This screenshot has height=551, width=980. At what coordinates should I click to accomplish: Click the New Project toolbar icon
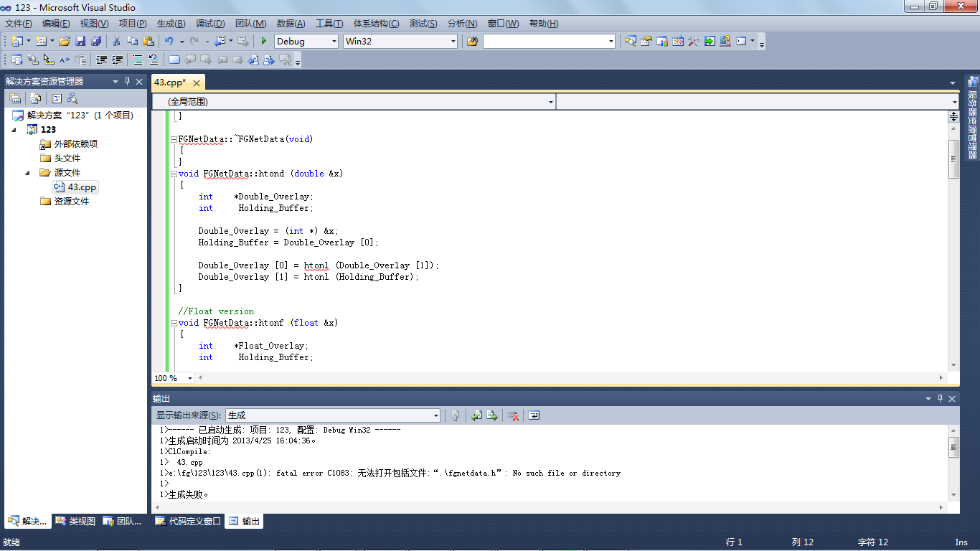point(17,41)
